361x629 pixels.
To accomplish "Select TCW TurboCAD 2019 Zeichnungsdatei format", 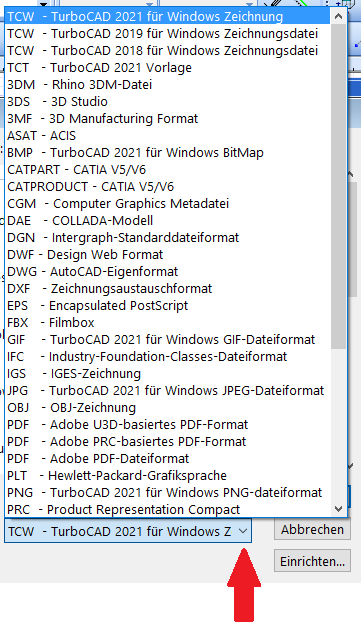I will (168, 33).
